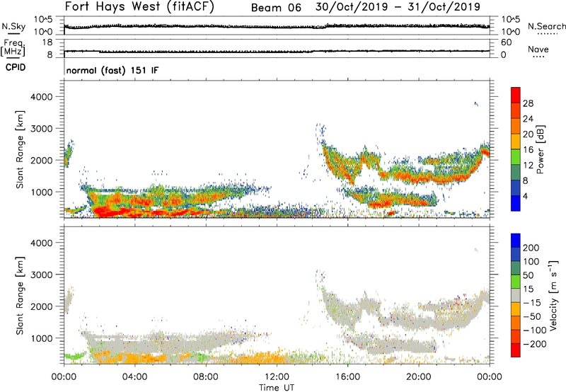
Task: Click the '08:00' time axis tick label
Action: [x=206, y=377]
